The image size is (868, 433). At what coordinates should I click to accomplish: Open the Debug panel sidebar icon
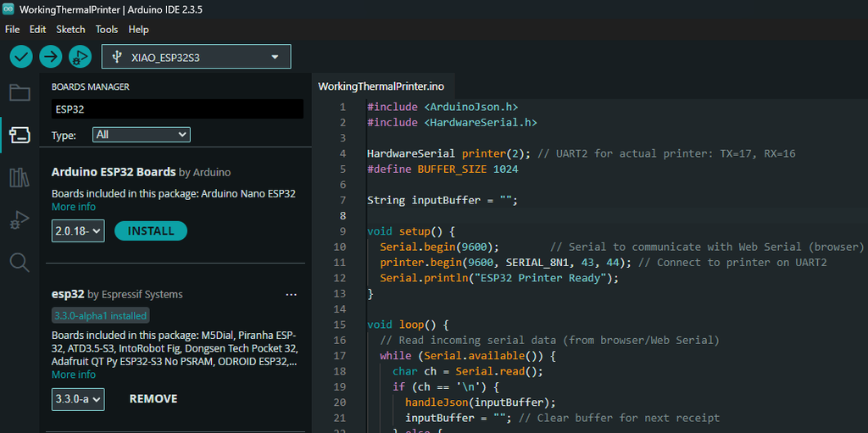tap(19, 220)
